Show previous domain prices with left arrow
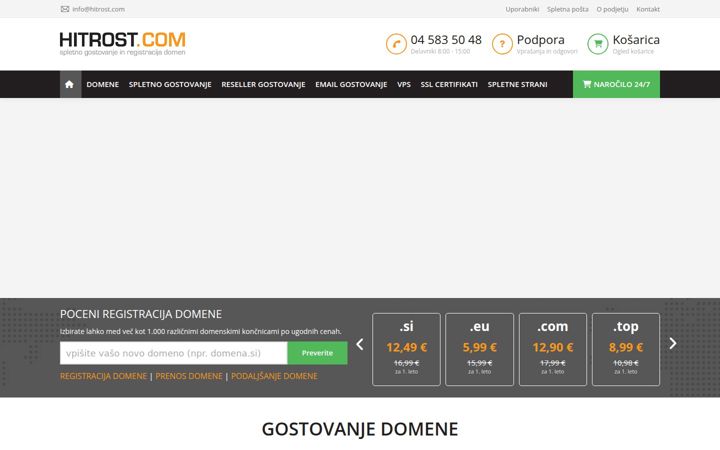720x450 pixels. pyautogui.click(x=360, y=344)
